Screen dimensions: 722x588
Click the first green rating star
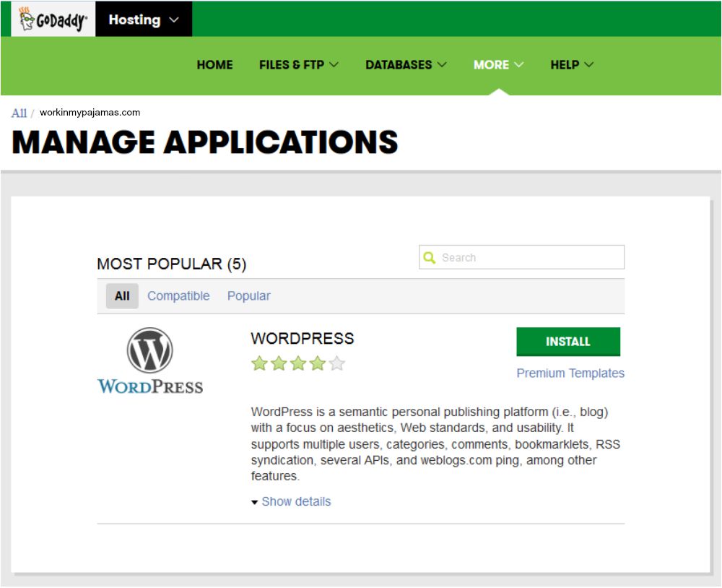[x=259, y=364]
